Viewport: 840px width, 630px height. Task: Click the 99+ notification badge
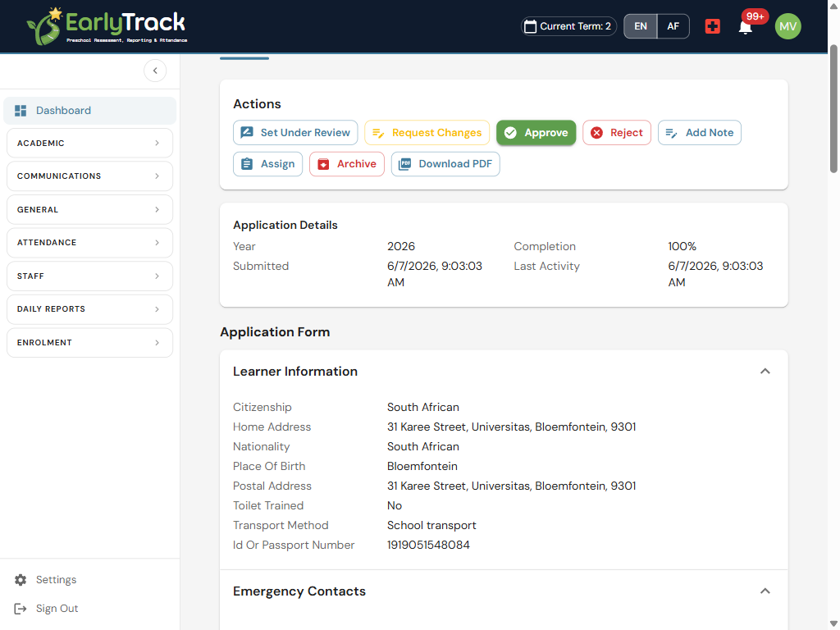pyautogui.click(x=755, y=16)
